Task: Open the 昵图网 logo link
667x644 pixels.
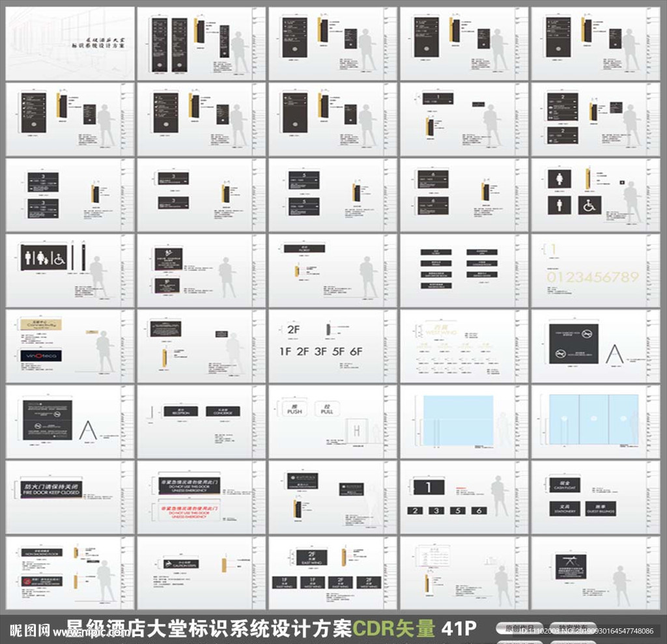Action: coord(29,630)
